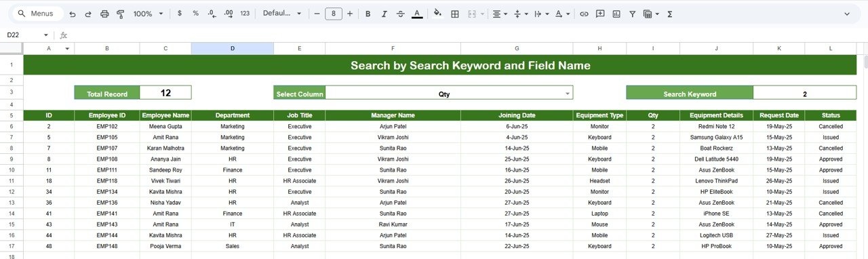Open the fill color picker
The height and width of the screenshot is (259, 868).
[x=437, y=14]
